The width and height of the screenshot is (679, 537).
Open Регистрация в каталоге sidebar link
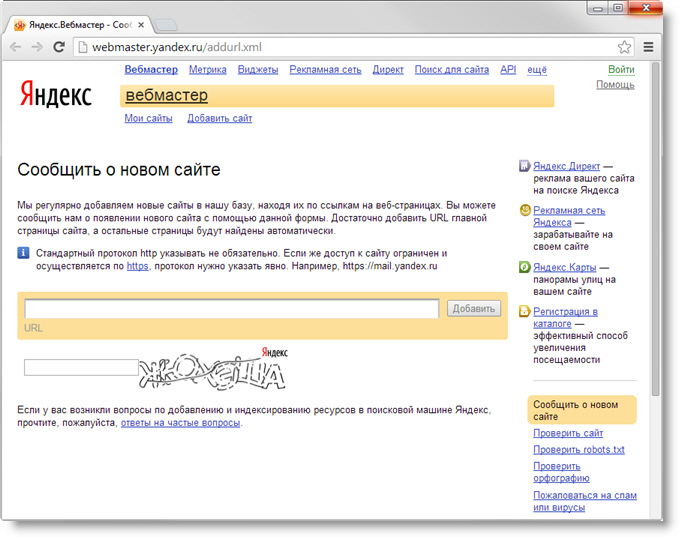565,317
